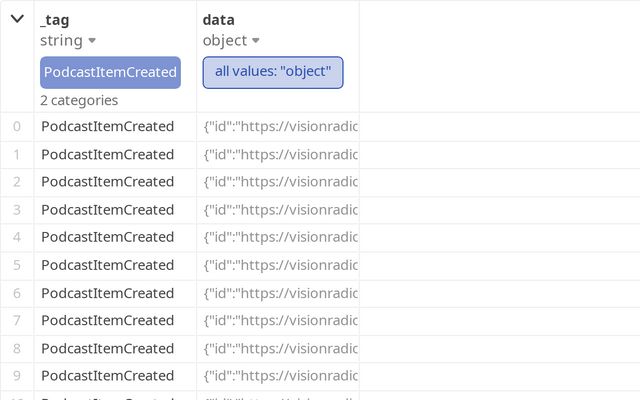Click the data column header
Viewport: 640px width, 400px height.
(x=218, y=20)
